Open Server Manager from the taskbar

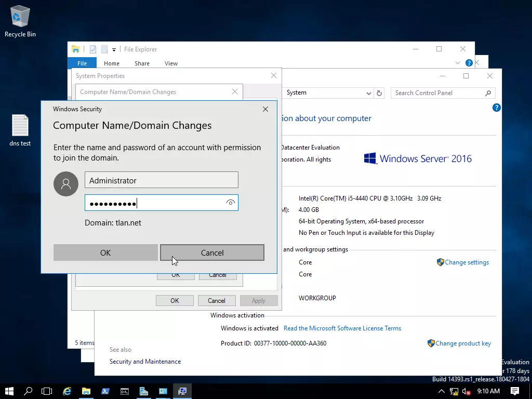144,391
